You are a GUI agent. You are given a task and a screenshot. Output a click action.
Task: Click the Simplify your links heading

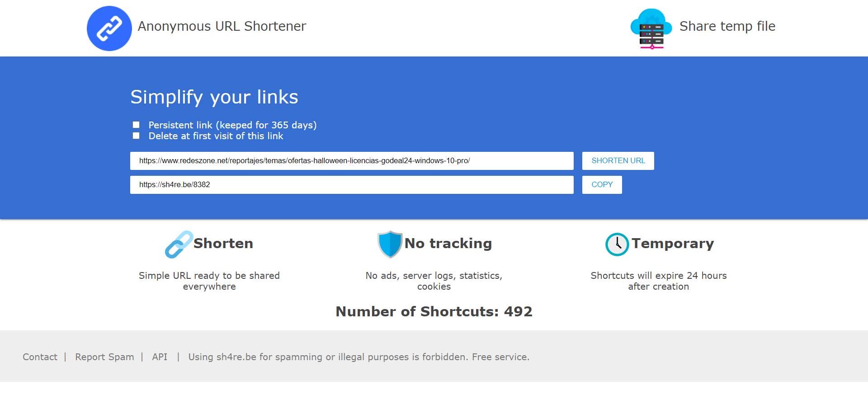214,97
